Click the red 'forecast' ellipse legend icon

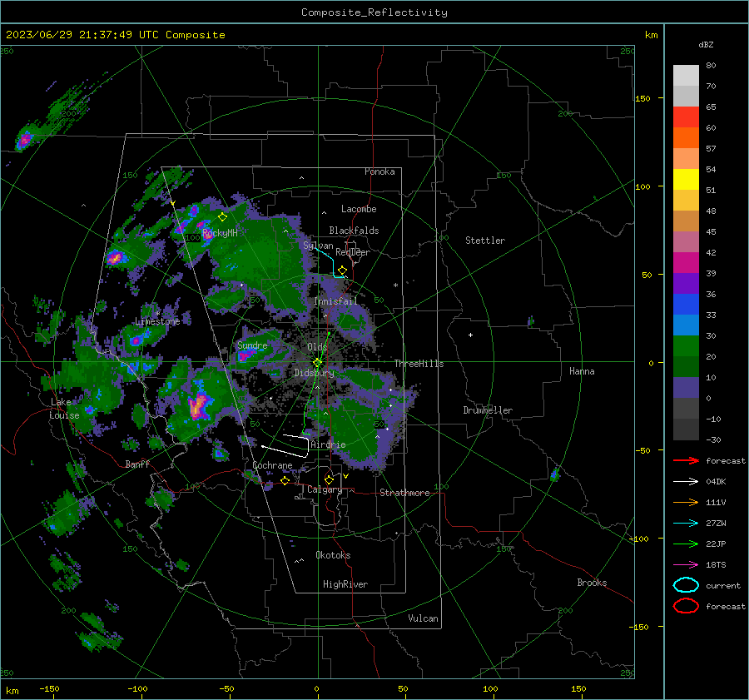686,606
